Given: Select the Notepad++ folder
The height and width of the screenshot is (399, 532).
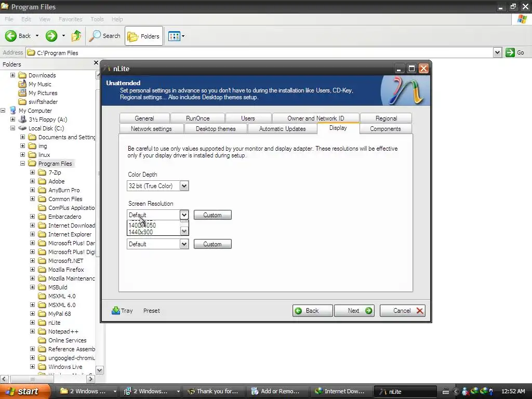Looking at the screenshot, I should [x=63, y=331].
